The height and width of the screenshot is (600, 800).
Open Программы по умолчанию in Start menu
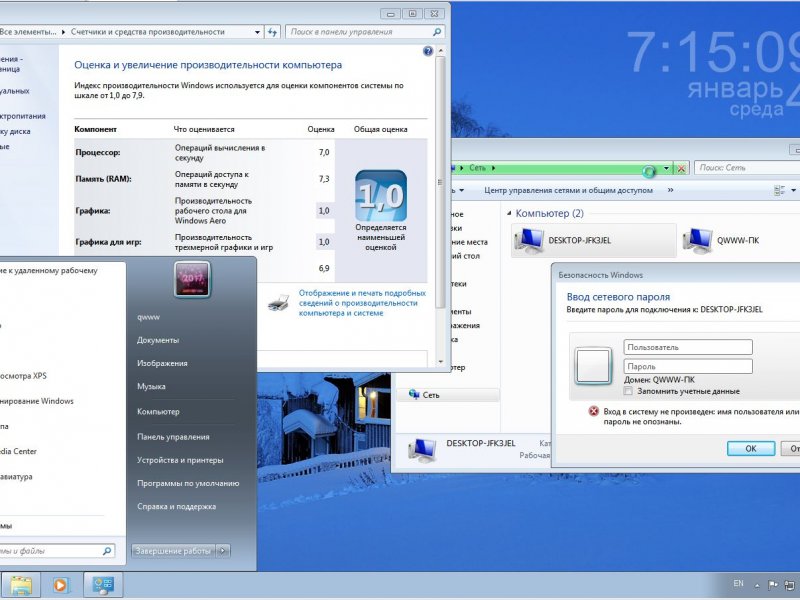tap(188, 483)
